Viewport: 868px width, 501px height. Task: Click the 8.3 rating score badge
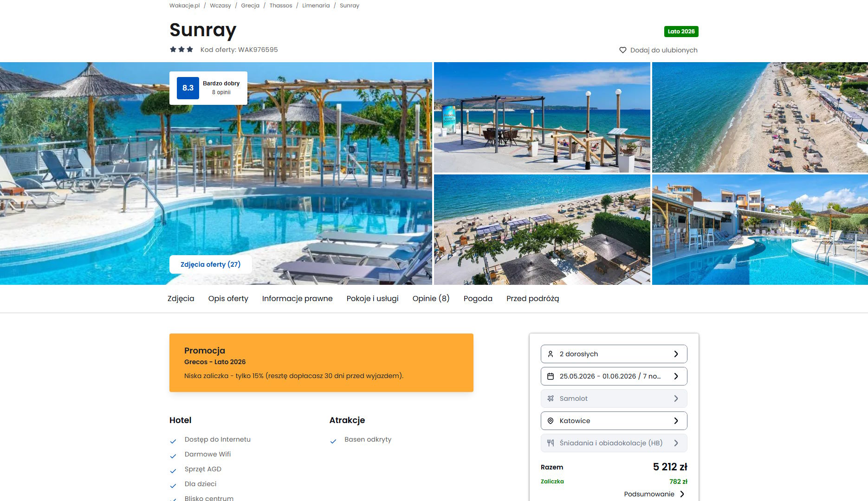[x=188, y=88]
